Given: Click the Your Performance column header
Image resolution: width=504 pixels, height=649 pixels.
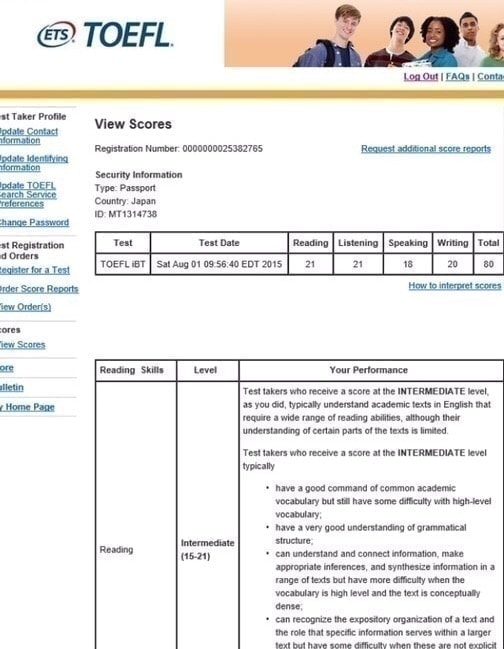Looking at the screenshot, I should pos(368,370).
